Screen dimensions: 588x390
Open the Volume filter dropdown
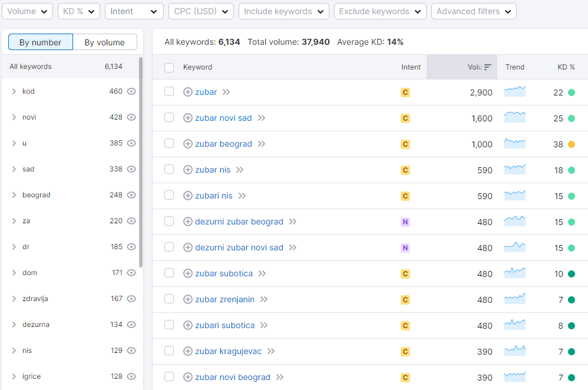pyautogui.click(x=27, y=11)
